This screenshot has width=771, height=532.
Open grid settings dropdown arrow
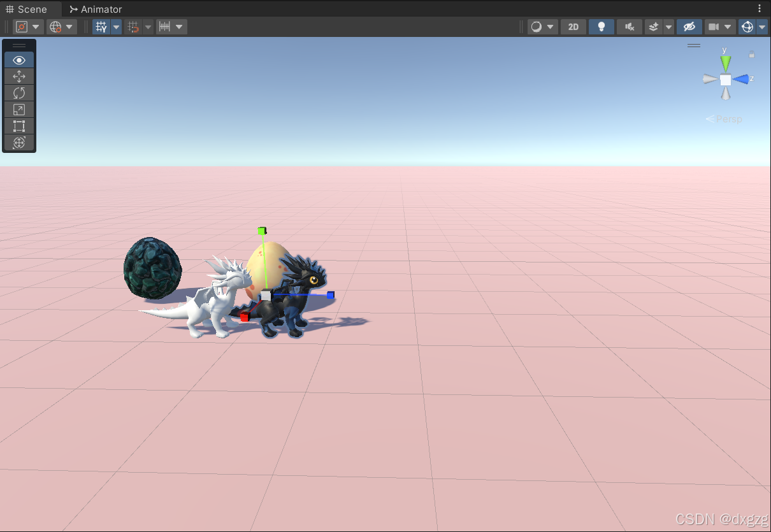tap(116, 27)
